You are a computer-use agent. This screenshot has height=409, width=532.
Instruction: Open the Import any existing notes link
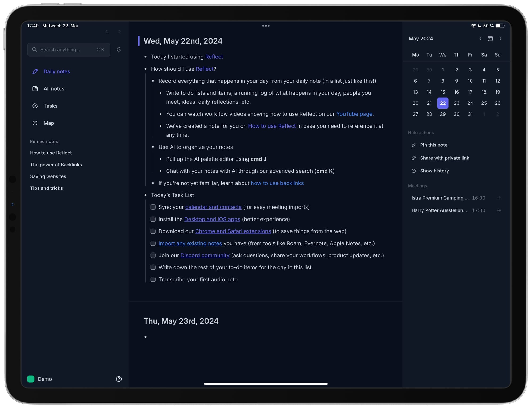tap(190, 243)
